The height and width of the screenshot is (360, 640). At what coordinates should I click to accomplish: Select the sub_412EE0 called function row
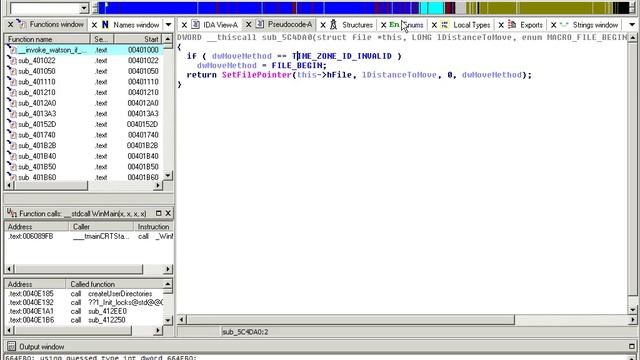[x=84, y=311]
